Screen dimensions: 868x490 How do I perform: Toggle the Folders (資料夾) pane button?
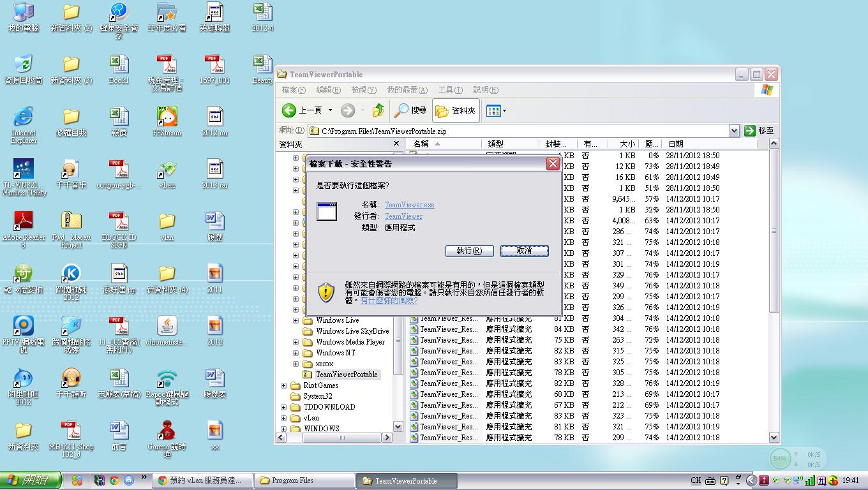coord(456,110)
